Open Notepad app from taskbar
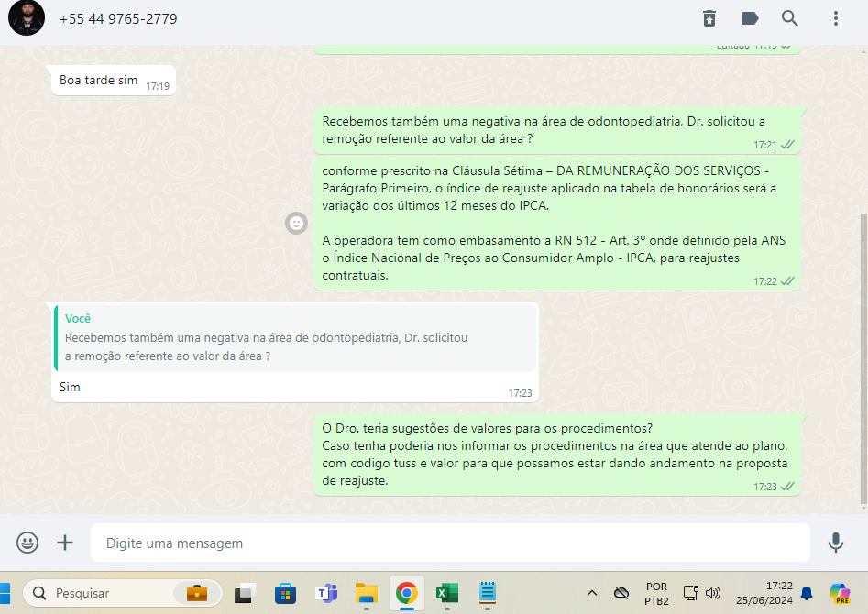 click(x=487, y=593)
